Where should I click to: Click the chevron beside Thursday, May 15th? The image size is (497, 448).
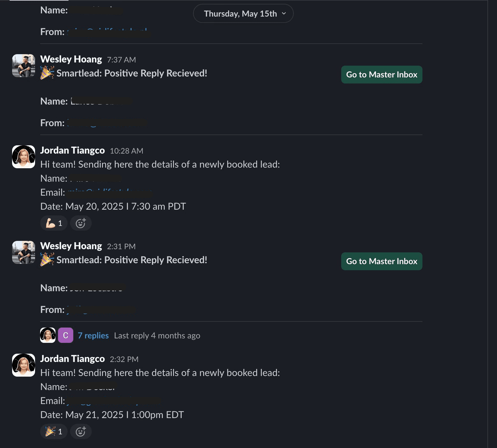[x=284, y=14]
